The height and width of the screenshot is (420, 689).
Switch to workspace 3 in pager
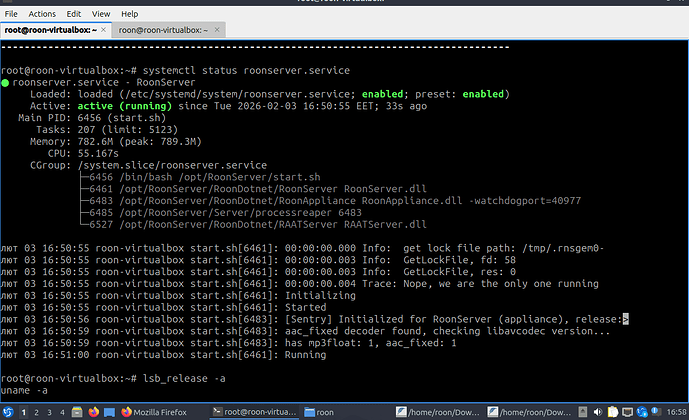pyautogui.click(x=47, y=411)
